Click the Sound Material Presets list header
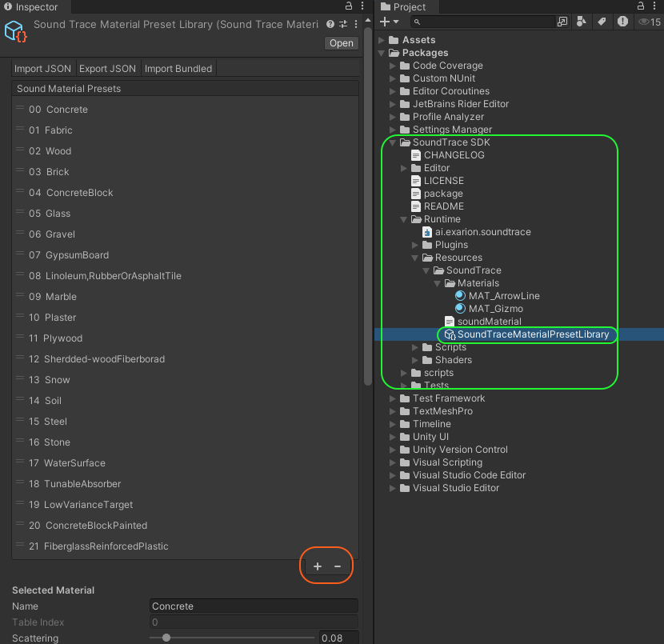The image size is (664, 644). (186, 89)
